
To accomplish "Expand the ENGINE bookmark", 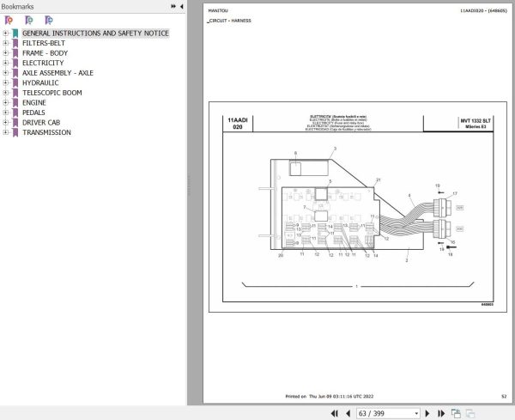I will click(x=5, y=102).
